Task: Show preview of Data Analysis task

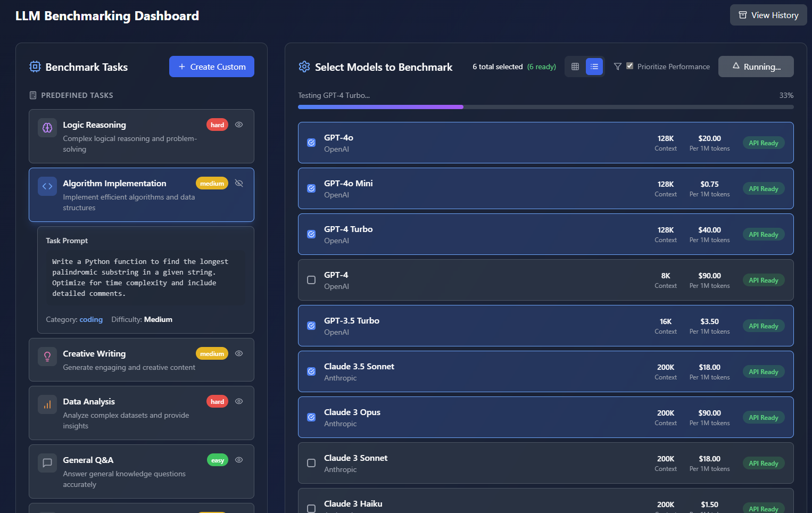Action: 239,401
